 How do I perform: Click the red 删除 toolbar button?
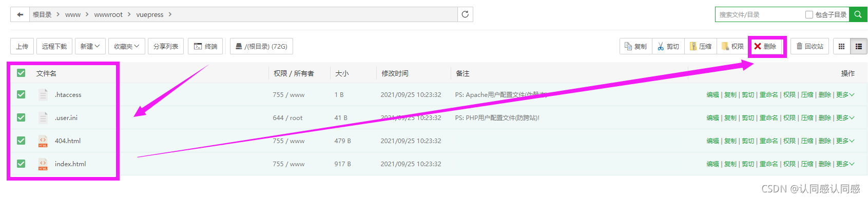coord(765,46)
